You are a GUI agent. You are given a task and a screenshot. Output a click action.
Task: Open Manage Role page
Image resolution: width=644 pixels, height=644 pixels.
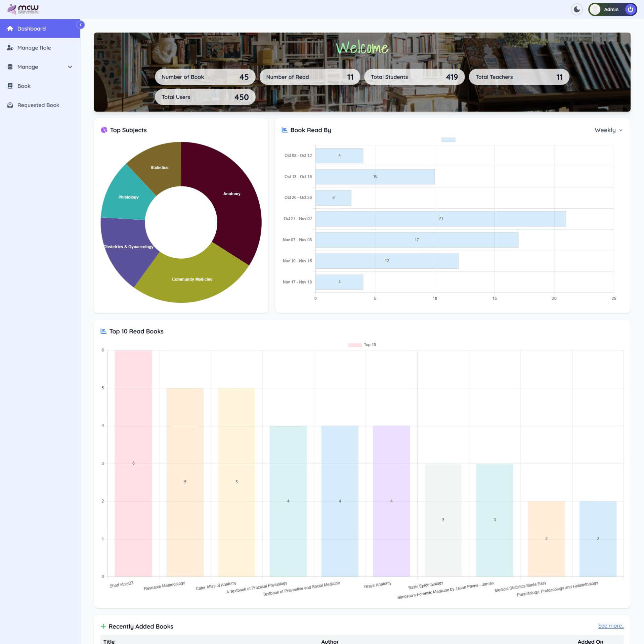[x=34, y=48]
